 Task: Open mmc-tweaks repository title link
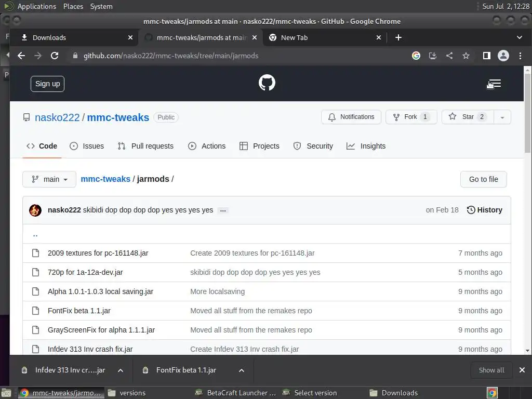[x=118, y=117]
